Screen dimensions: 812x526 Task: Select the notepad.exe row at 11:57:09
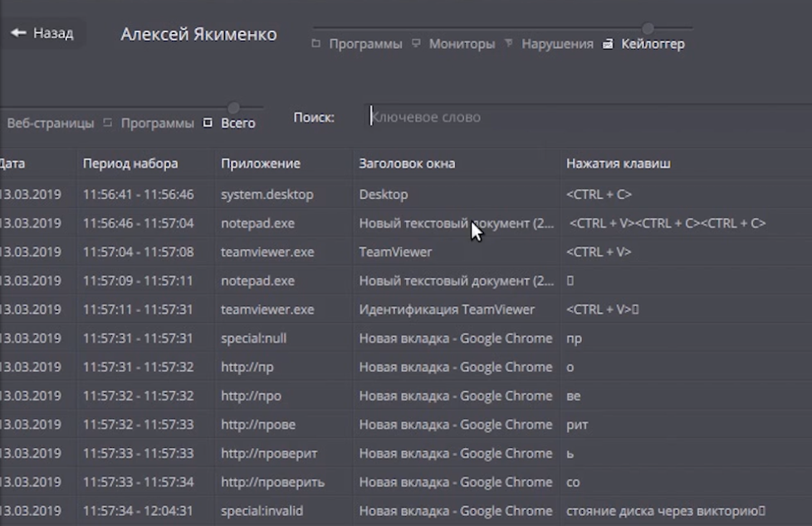point(406,280)
